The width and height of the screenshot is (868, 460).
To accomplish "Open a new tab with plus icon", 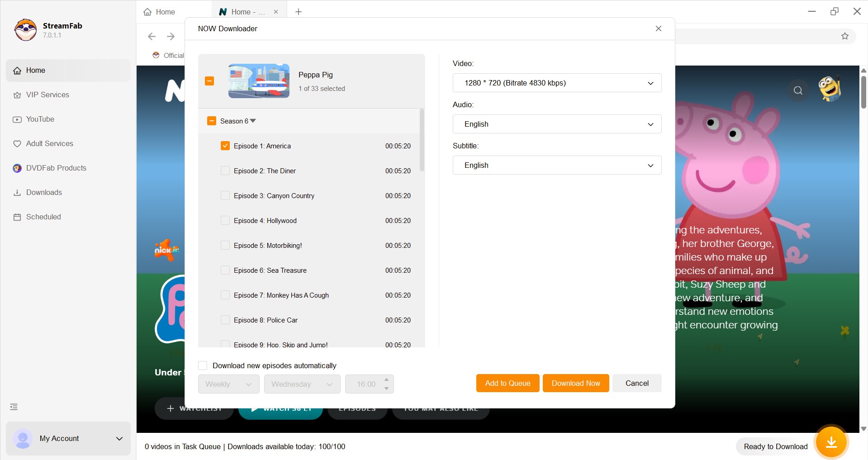I will pyautogui.click(x=299, y=12).
